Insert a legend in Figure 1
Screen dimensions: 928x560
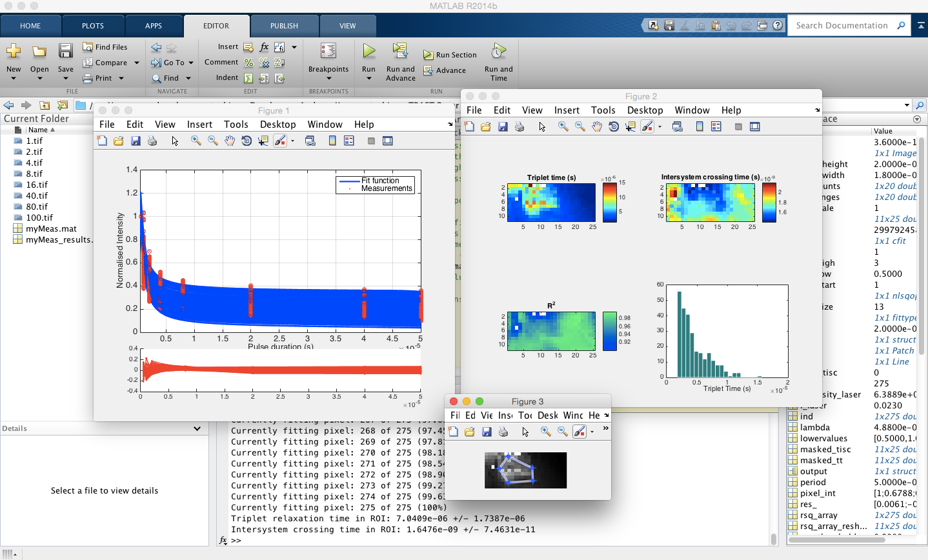pos(348,140)
